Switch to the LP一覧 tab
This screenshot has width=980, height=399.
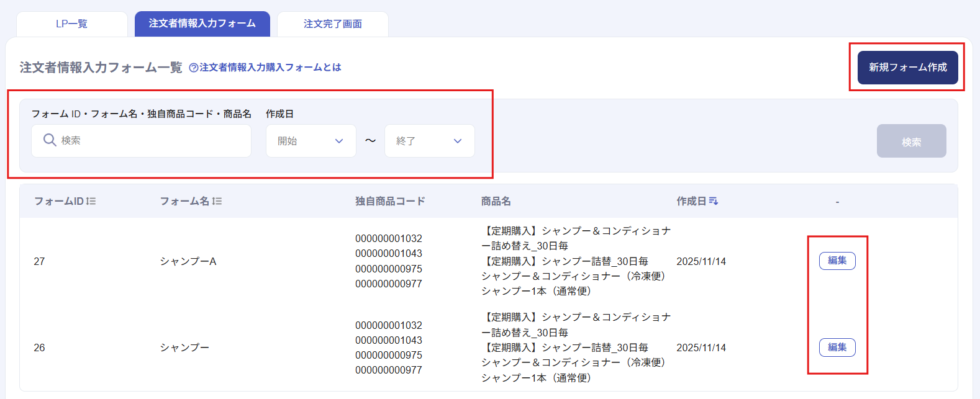click(71, 24)
